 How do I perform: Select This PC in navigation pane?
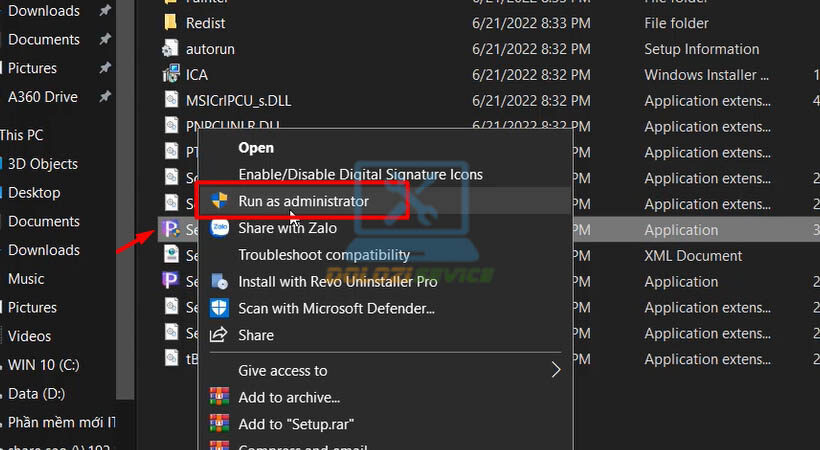pos(21,135)
